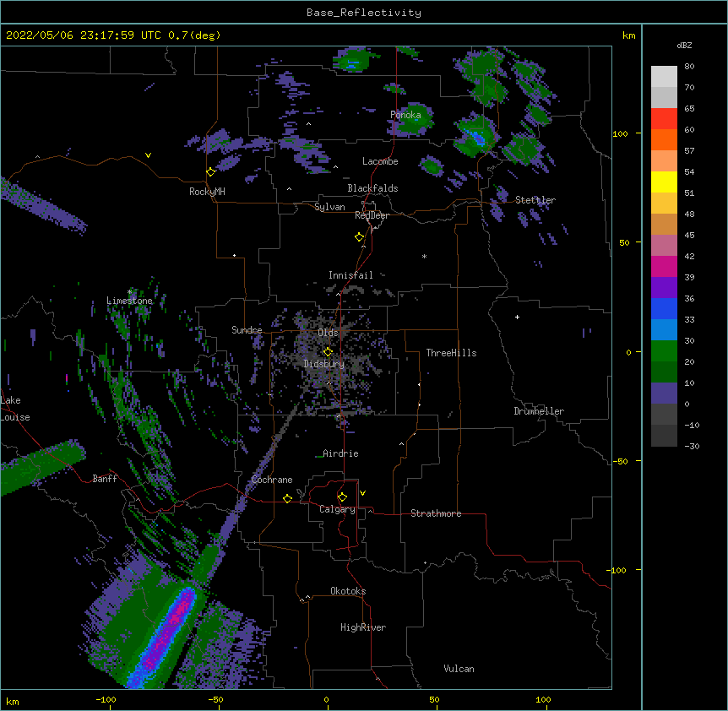Viewport: 728px width, 711px height.
Task: Click the Lake Louise label
Action: click(15, 409)
